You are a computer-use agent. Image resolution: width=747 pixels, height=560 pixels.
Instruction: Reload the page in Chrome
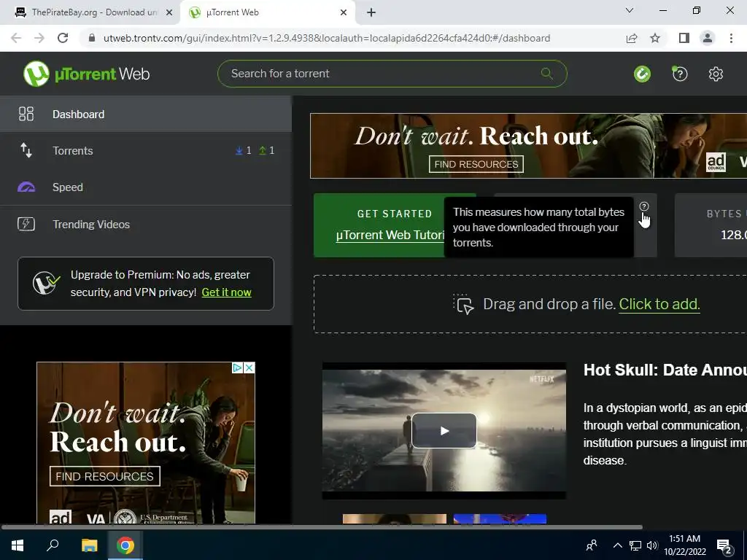(x=63, y=38)
